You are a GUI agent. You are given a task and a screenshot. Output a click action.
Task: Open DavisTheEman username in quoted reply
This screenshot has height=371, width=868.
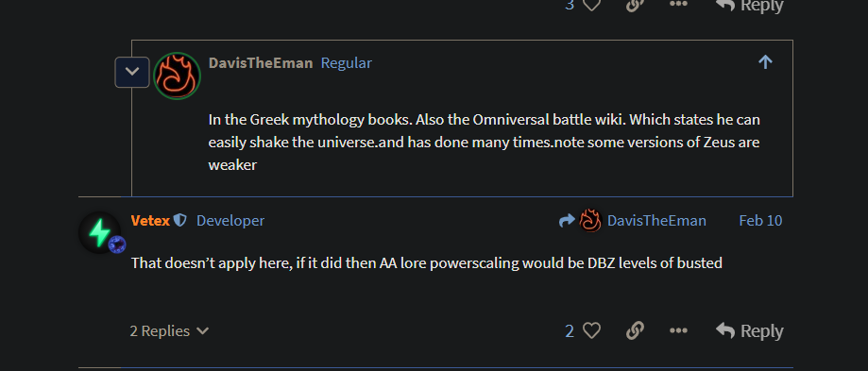[261, 63]
